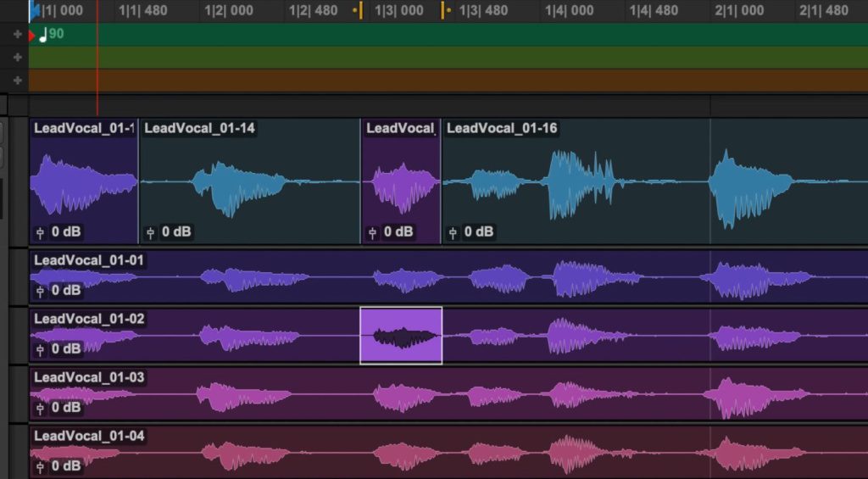Viewport: 868px width, 479px height.
Task: Click the 0 dB value on LeadVocal_01-14
Action: pyautogui.click(x=176, y=232)
